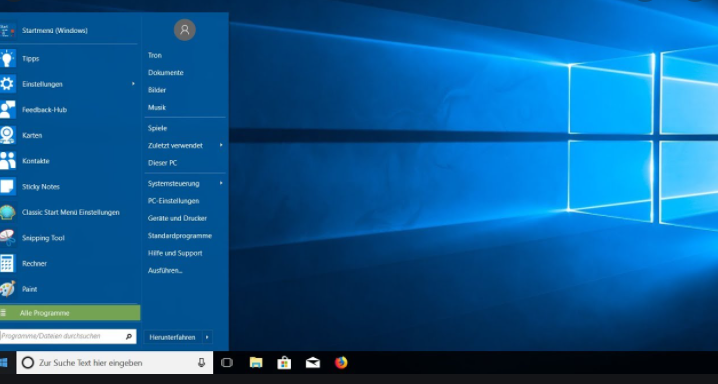
Task: Open the Rechner calculator icon
Action: click(7, 264)
